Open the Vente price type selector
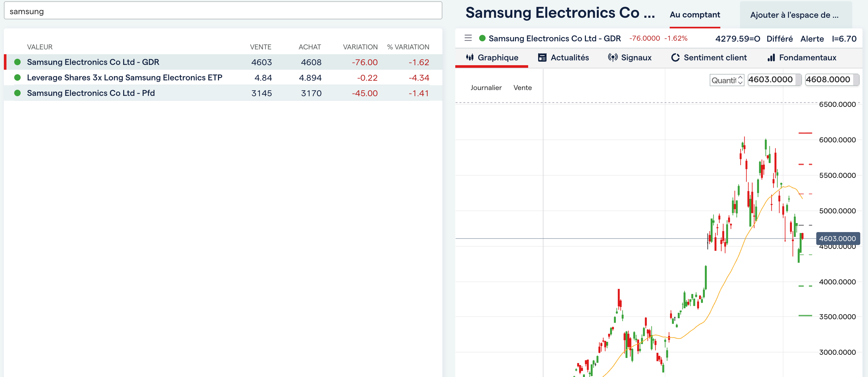868x377 pixels. (522, 88)
